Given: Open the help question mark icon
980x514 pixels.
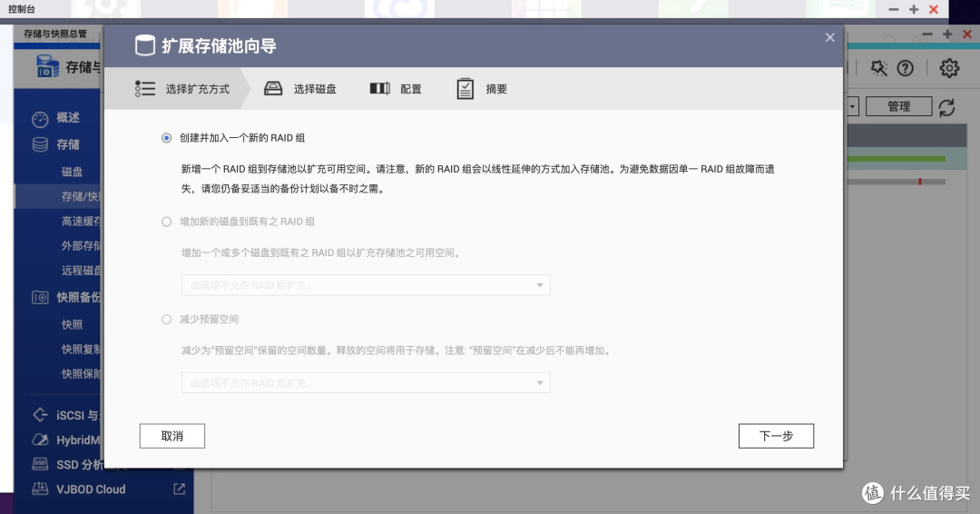Looking at the screenshot, I should pos(905,68).
